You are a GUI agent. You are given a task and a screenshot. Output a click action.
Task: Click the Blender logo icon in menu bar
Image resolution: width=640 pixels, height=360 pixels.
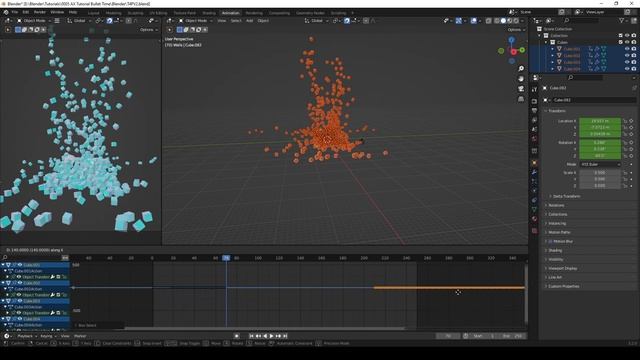[6, 12]
